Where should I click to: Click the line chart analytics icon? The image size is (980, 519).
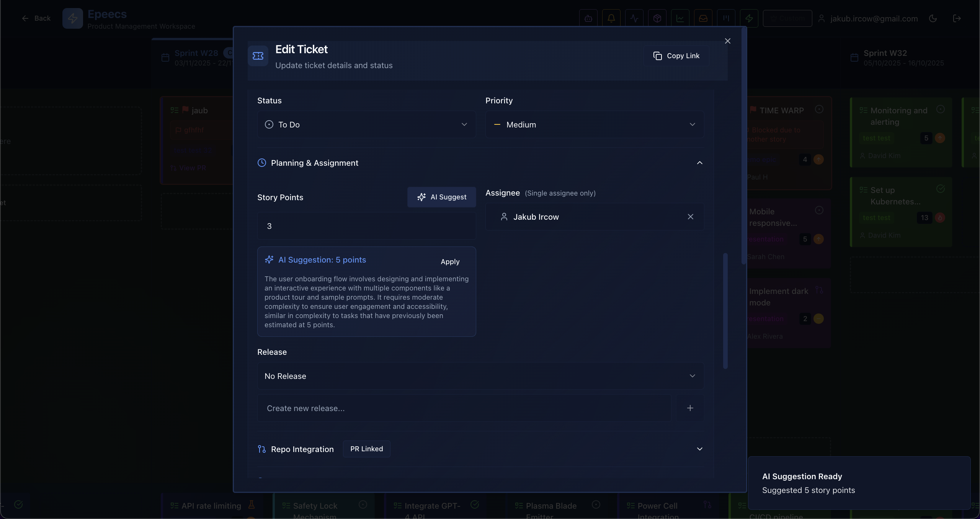tap(680, 18)
